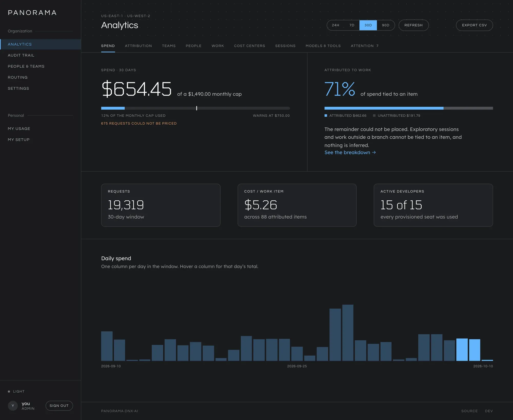Select the 7D time range

(352, 25)
